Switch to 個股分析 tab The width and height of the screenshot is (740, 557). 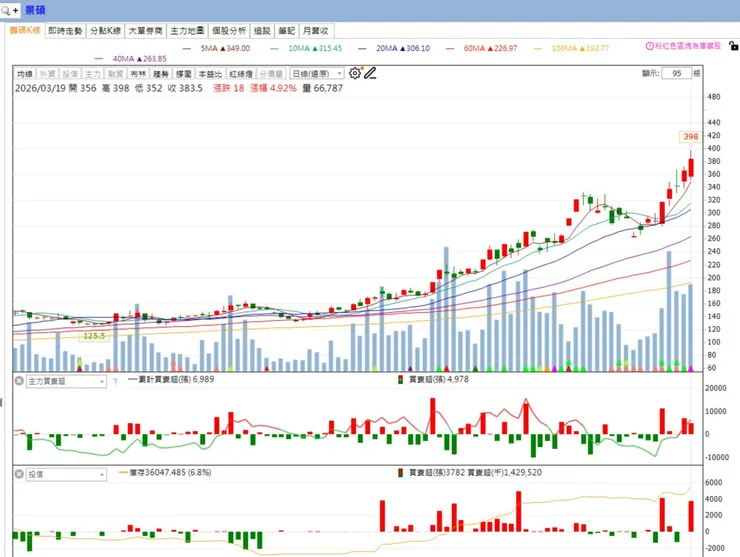(x=229, y=31)
